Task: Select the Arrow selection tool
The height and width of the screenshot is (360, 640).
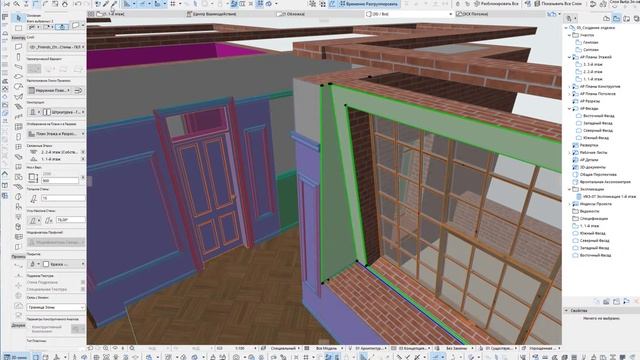Action: click(x=18, y=18)
